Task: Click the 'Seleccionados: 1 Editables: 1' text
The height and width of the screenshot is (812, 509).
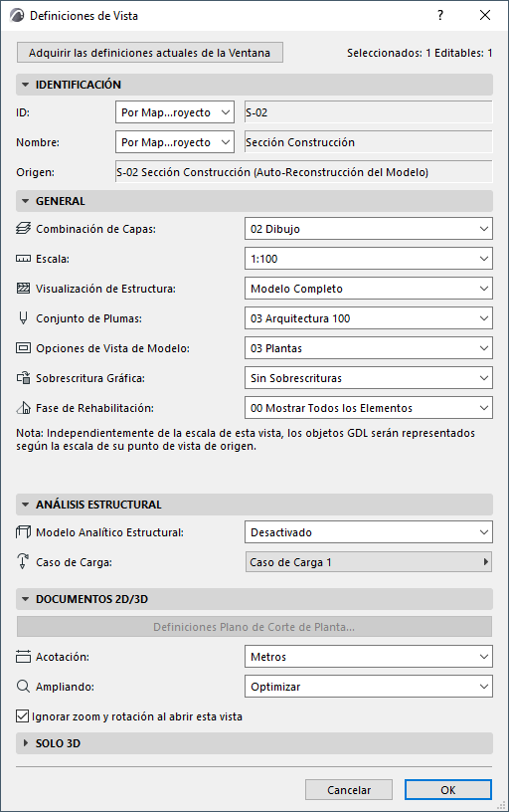Action: point(420,53)
